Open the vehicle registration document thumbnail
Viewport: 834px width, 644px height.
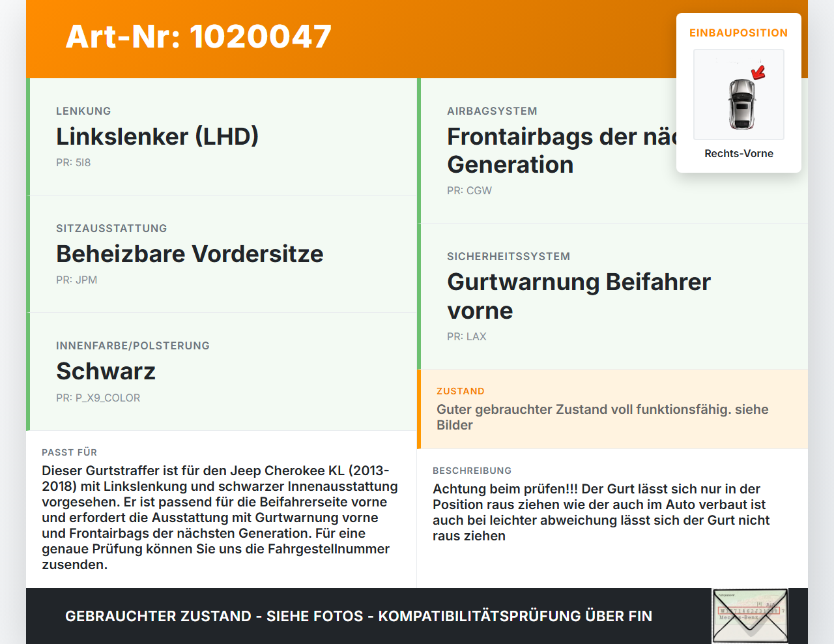(x=751, y=616)
